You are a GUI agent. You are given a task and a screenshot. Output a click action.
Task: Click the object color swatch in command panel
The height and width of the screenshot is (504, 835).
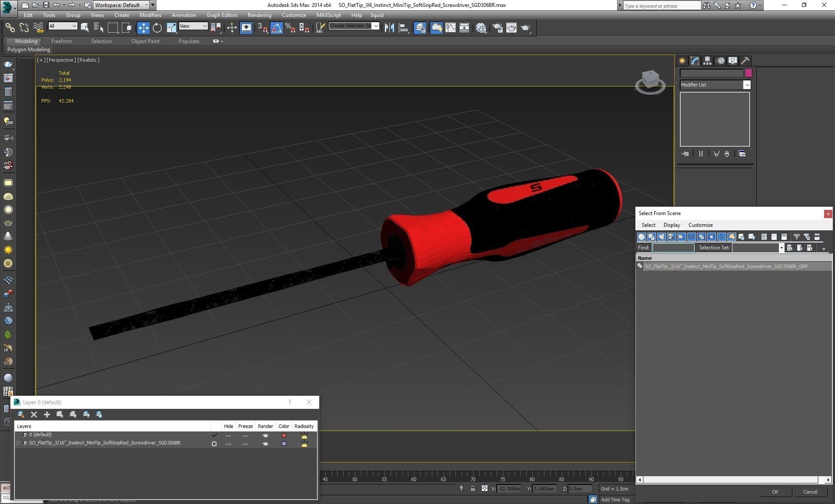748,73
